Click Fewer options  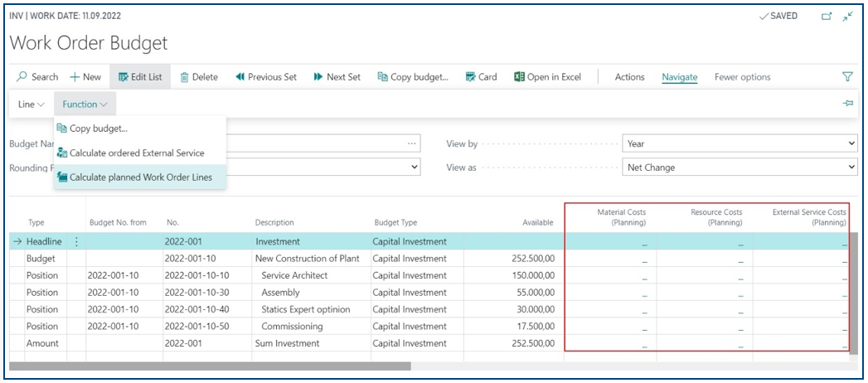(x=742, y=77)
